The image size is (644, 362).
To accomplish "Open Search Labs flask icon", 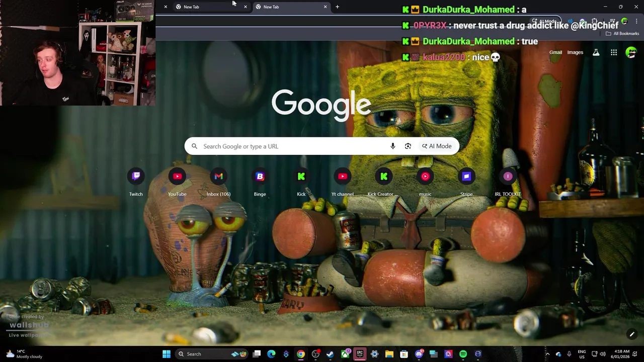I will [596, 52].
